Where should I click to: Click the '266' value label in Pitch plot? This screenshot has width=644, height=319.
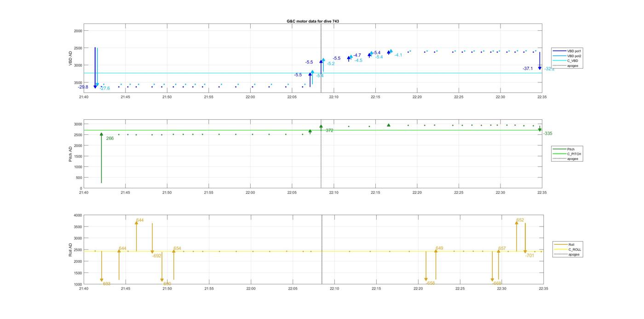[110, 138]
